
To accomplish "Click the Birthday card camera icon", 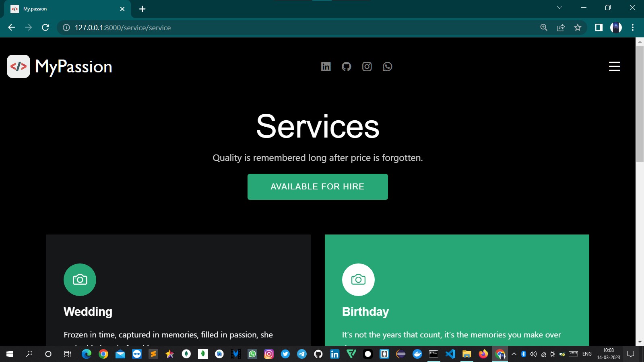I will 358,280.
